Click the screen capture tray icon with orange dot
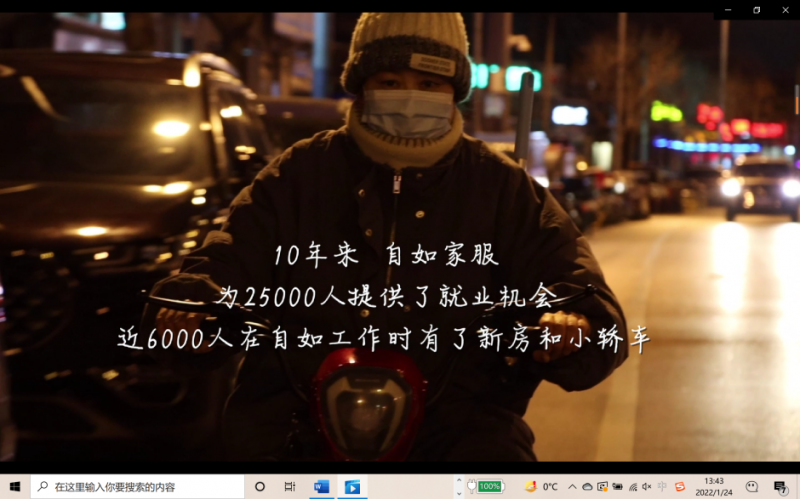Screen dimensions: 800x499 pos(603,487)
